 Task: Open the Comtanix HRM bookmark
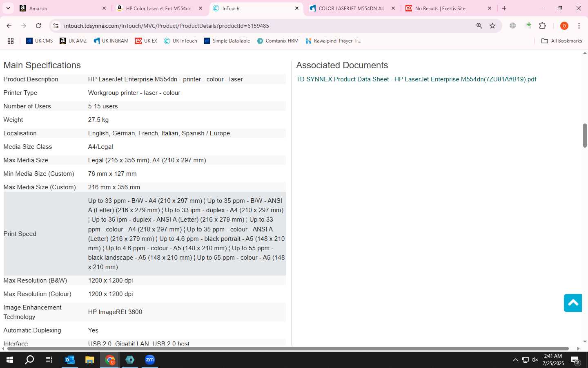tap(278, 41)
